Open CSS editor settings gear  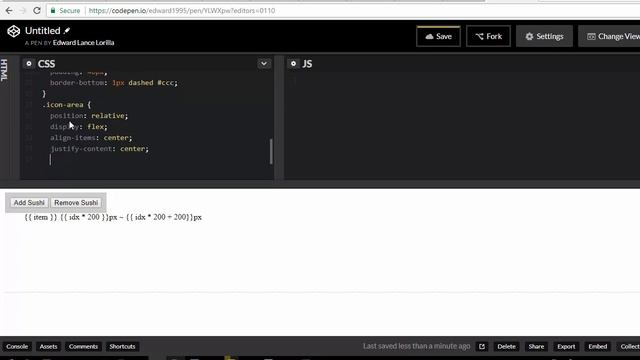click(x=29, y=64)
